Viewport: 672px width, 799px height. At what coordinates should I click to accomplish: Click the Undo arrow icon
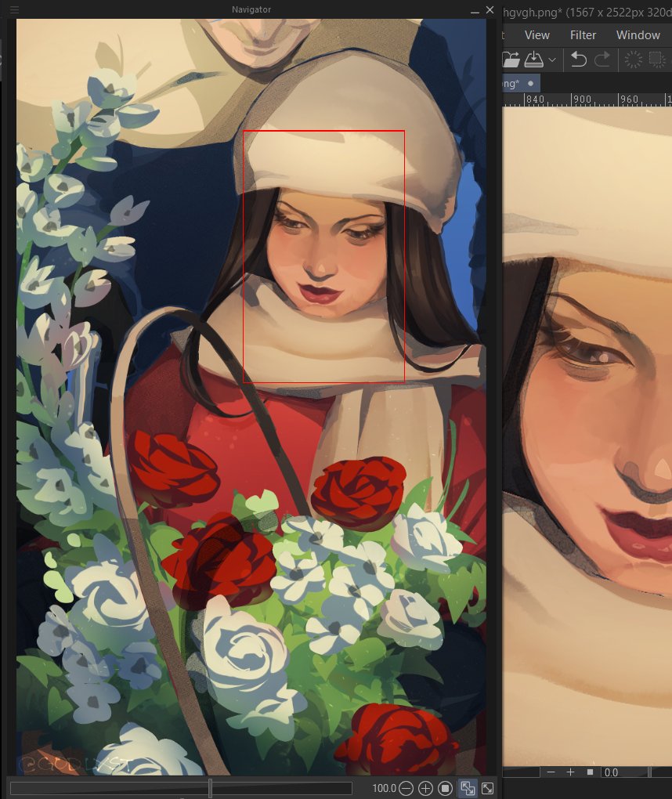tap(578, 60)
